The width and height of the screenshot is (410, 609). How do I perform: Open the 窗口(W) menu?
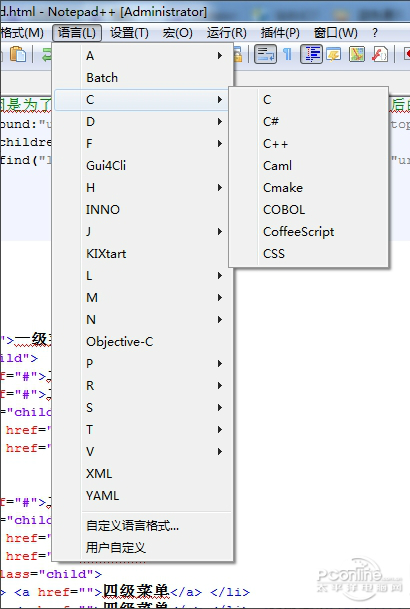pos(335,33)
